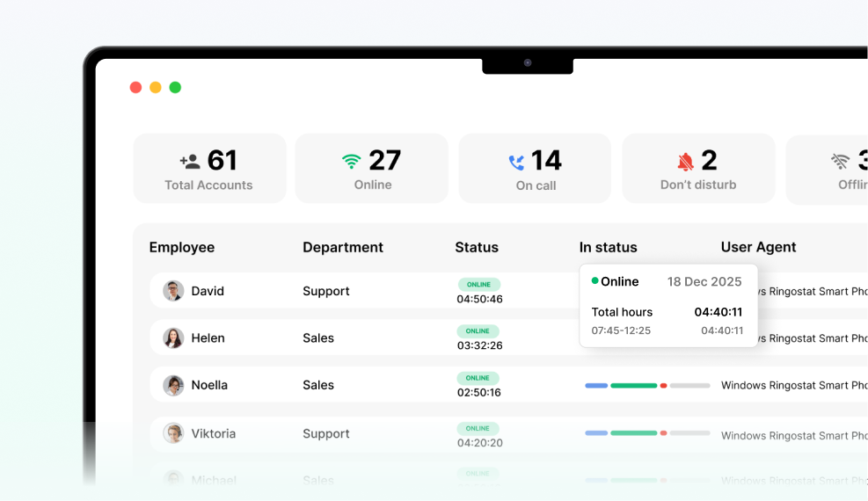Click Noella's Windows Ringostat Smart Phone agent

coord(794,386)
